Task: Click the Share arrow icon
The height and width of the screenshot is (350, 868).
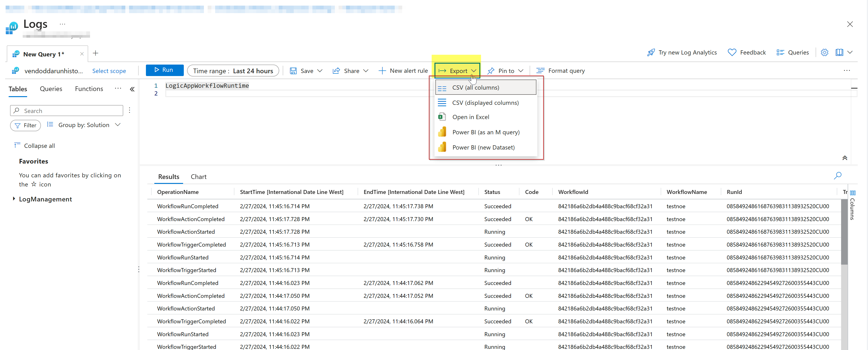Action: click(x=336, y=71)
